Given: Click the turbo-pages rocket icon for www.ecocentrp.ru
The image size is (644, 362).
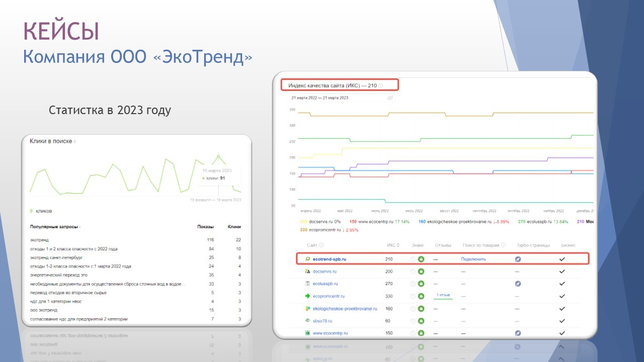Looking at the screenshot, I should [518, 333].
